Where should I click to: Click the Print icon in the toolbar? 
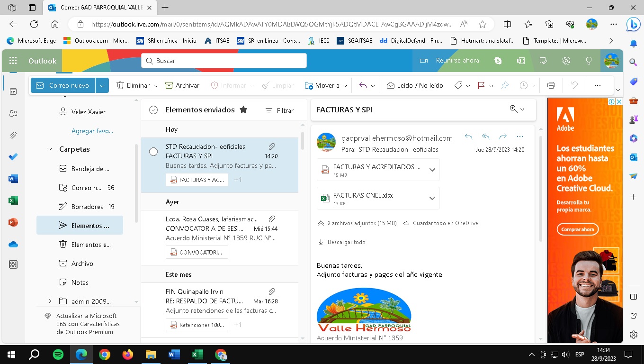coord(551,85)
